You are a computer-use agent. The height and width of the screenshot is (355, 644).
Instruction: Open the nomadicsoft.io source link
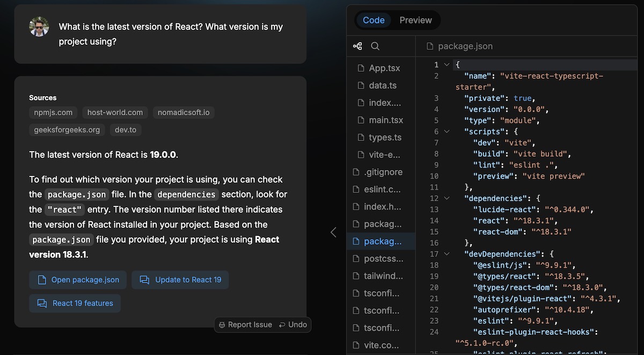[x=184, y=113]
